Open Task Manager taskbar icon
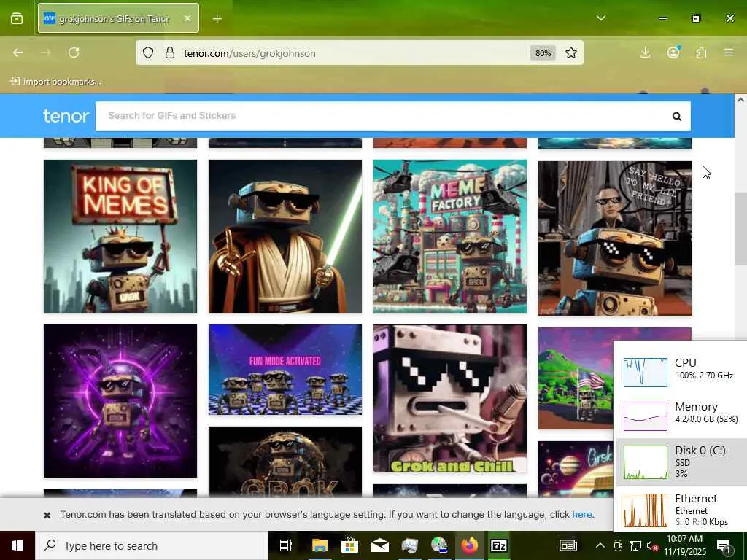This screenshot has height=560, width=747. tap(409, 545)
